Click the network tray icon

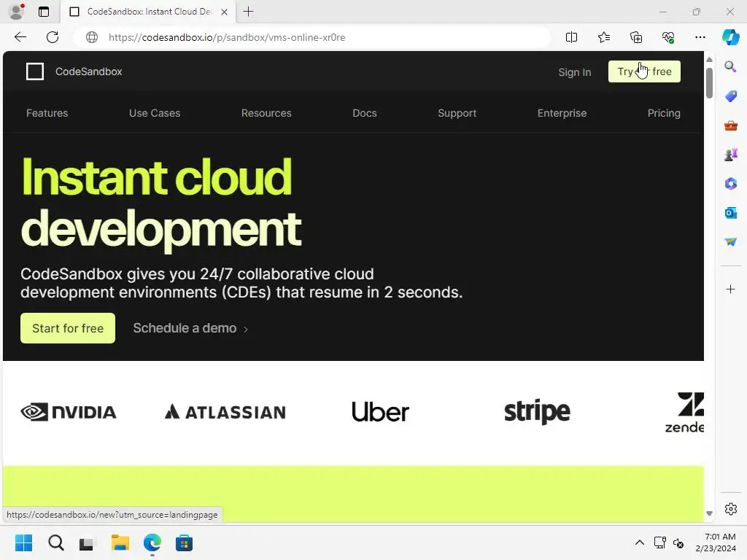tap(659, 542)
